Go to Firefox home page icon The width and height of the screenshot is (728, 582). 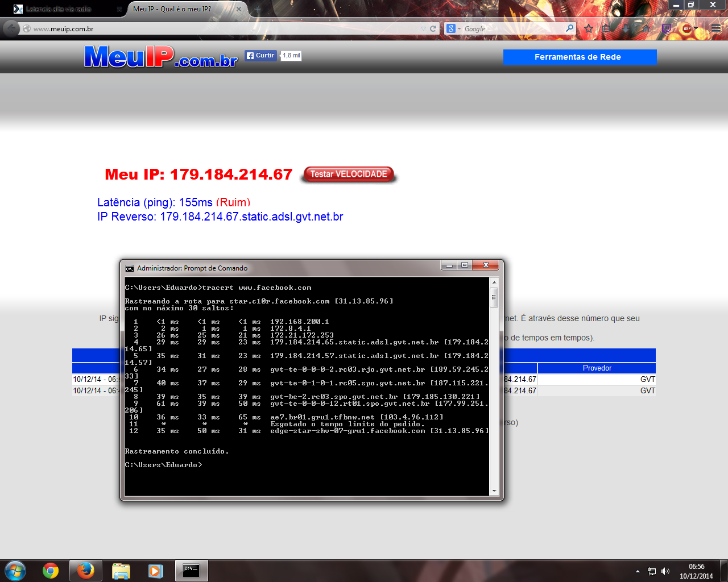pyautogui.click(x=646, y=28)
